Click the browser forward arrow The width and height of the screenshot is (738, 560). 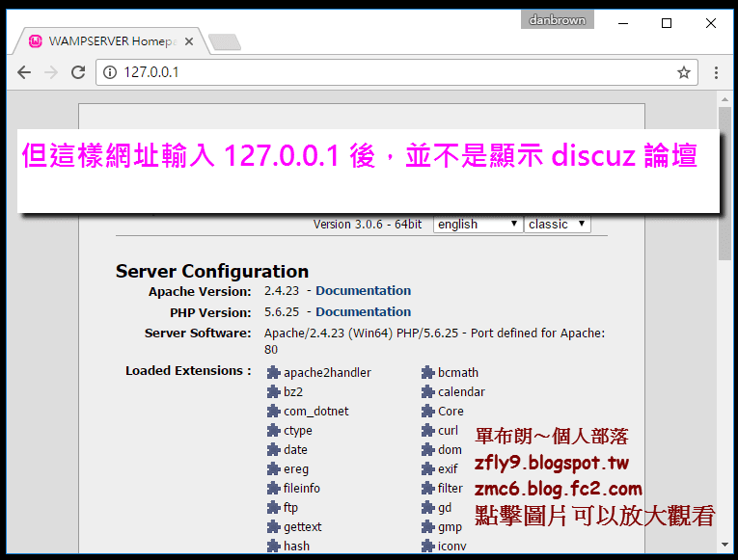[51, 72]
